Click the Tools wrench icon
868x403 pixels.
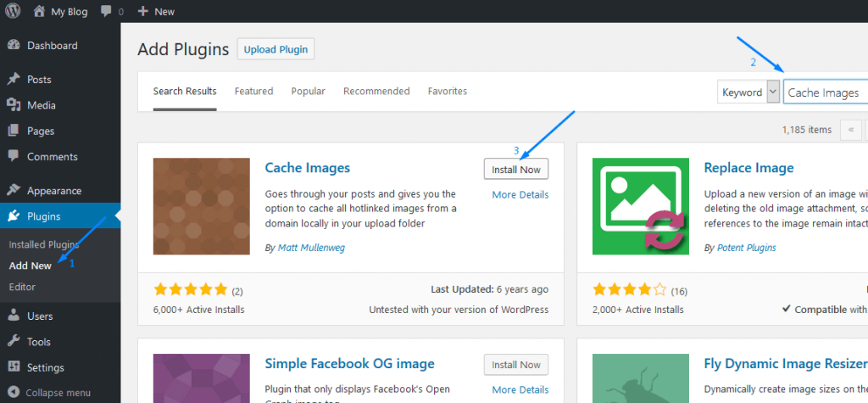(14, 341)
